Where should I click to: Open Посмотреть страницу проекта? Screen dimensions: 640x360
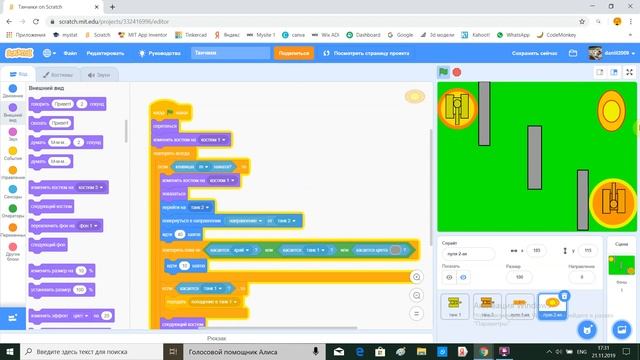(366, 53)
